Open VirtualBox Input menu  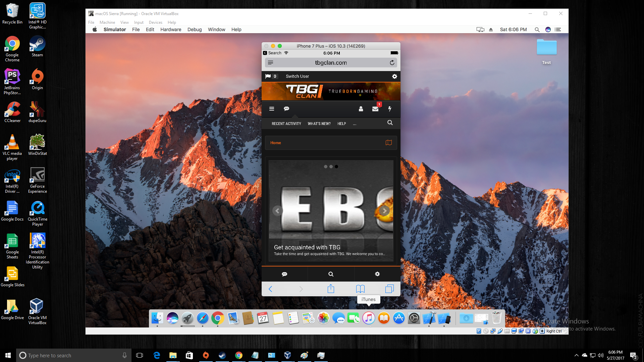point(139,22)
